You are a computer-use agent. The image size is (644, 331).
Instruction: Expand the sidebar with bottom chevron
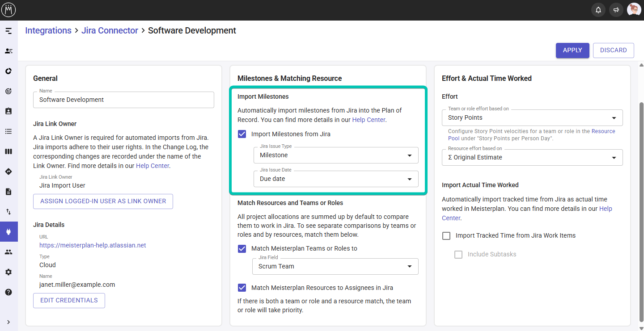[x=8, y=322]
